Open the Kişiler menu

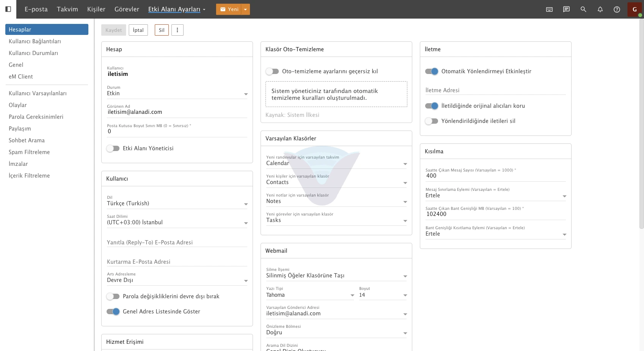pos(96,9)
